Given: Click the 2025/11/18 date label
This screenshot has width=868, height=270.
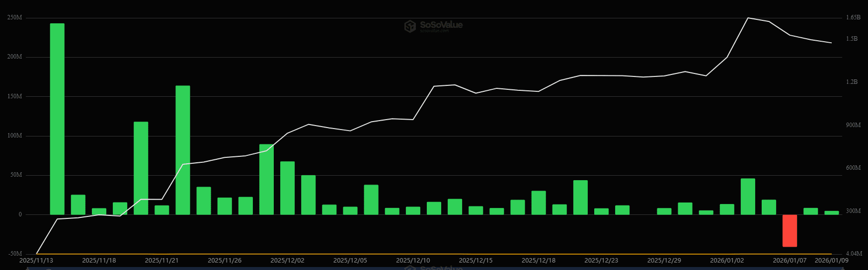Looking at the screenshot, I should click(x=99, y=260).
